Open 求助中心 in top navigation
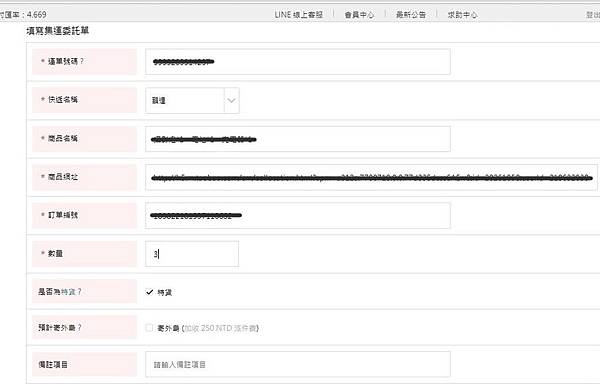 point(462,15)
